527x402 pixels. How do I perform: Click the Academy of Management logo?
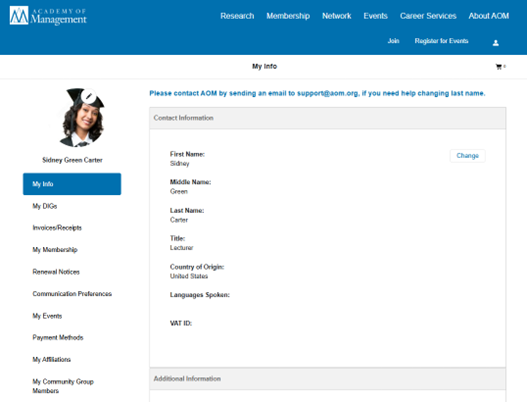pos(48,16)
